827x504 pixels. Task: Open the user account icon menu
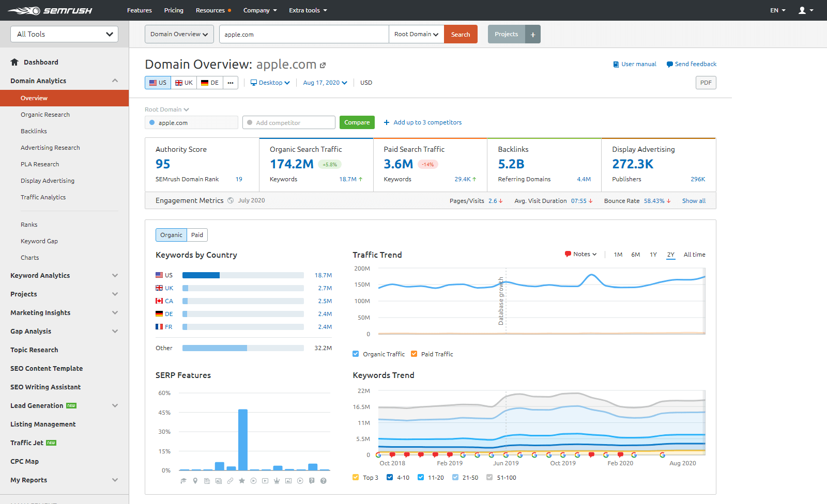point(805,10)
